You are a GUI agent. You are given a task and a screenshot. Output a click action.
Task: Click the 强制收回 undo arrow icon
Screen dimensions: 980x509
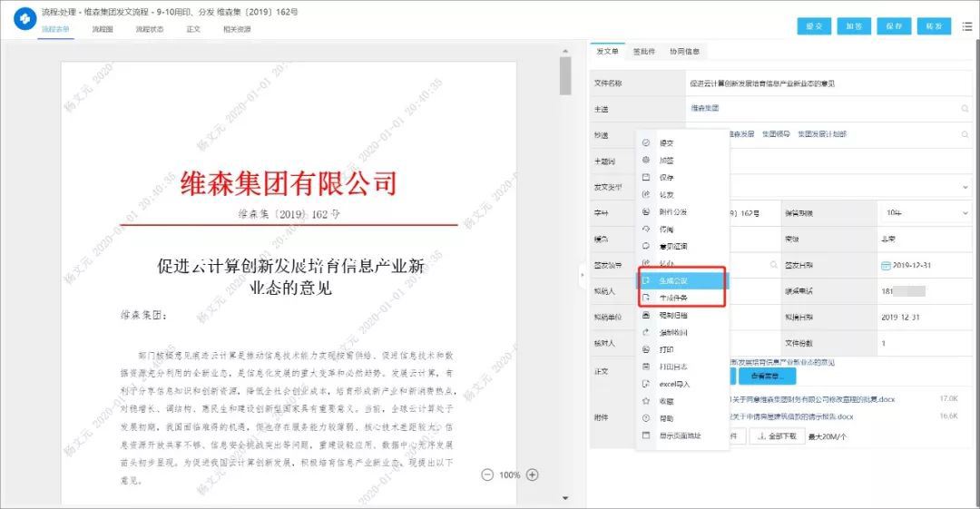click(646, 333)
